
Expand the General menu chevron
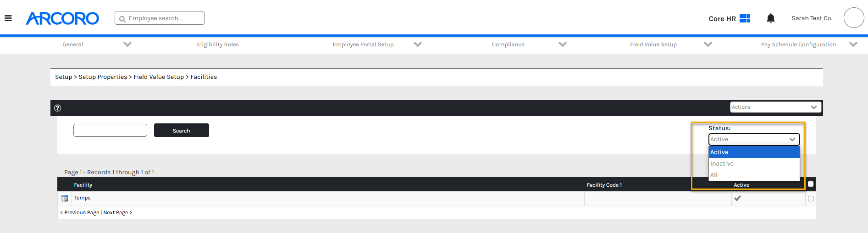tap(127, 44)
